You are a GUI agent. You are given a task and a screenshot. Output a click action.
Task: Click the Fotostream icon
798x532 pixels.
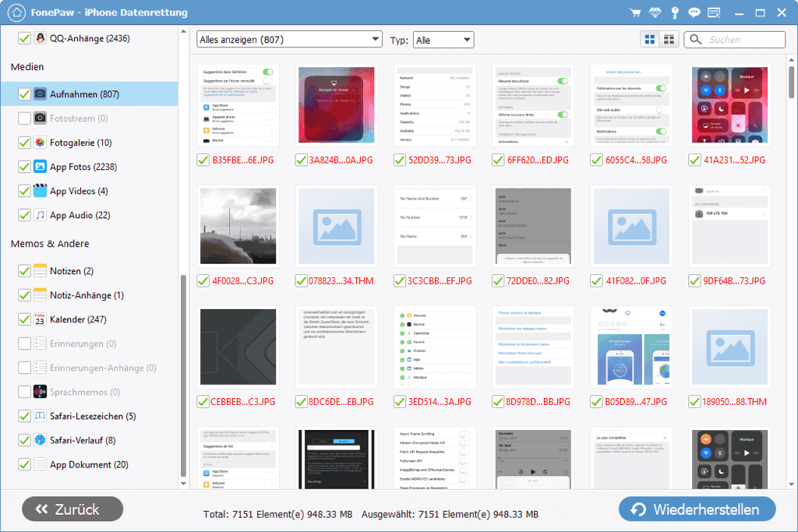[x=41, y=118]
